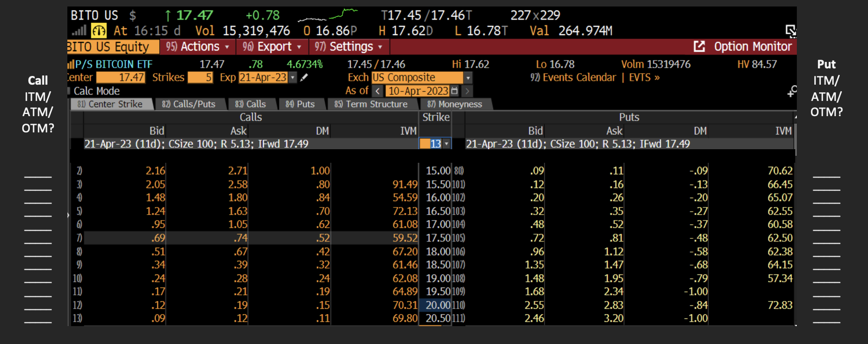Screen dimensions: 868x344
Task: Open the 95) Actions dropdown menu
Action: coord(198,47)
